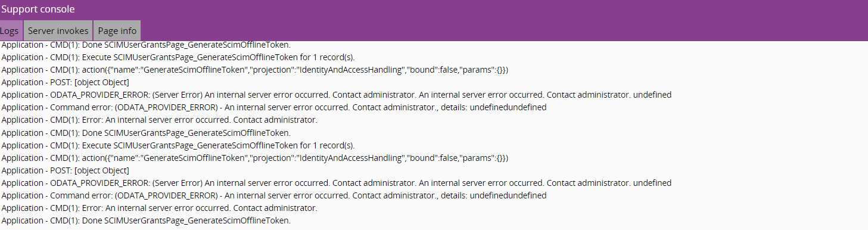Select the first ODATA_PROVIDER_ERROR Server Error line
Image resolution: width=868 pixels, height=230 pixels.
[x=336, y=95]
